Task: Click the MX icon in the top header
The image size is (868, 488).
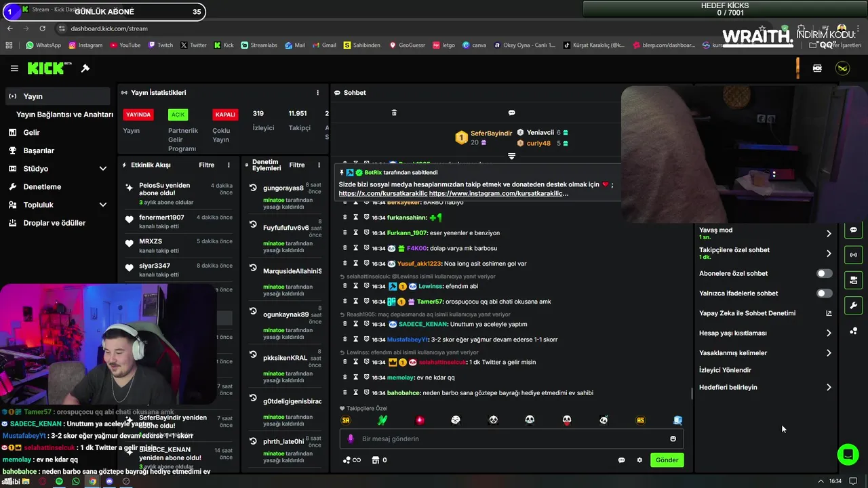Action: (x=817, y=68)
